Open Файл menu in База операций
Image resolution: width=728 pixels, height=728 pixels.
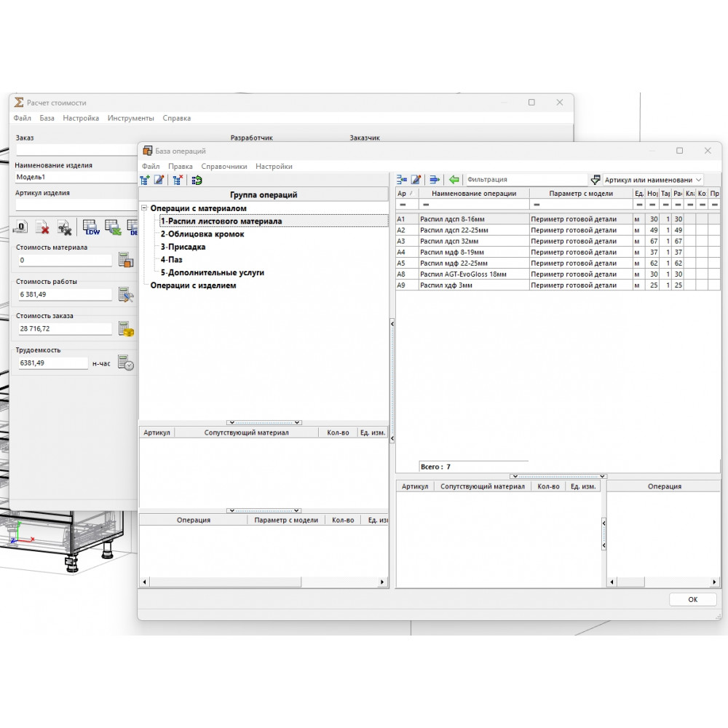tap(151, 166)
